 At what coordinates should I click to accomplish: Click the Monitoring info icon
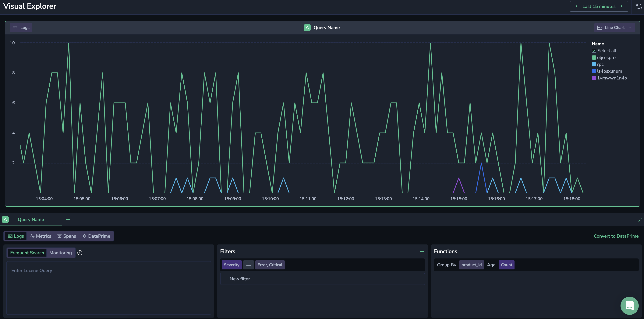coord(80,253)
